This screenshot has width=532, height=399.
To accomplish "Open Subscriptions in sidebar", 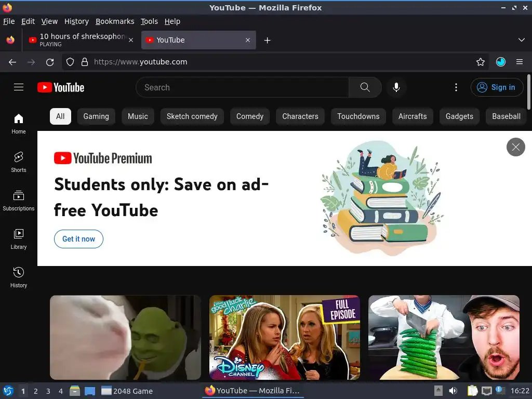I will (19, 201).
